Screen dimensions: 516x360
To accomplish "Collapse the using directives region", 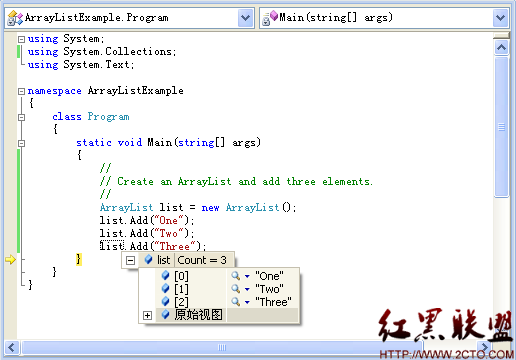I will (x=21, y=39).
